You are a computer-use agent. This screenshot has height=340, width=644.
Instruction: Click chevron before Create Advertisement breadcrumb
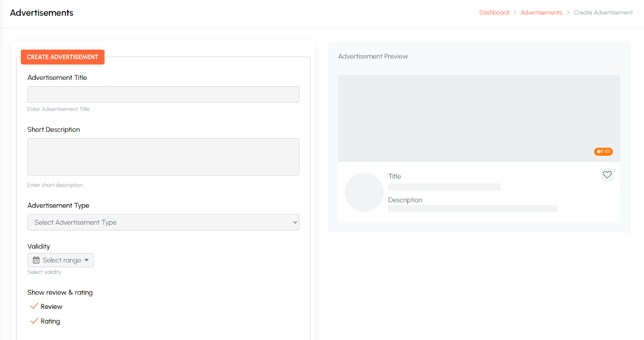(x=568, y=12)
